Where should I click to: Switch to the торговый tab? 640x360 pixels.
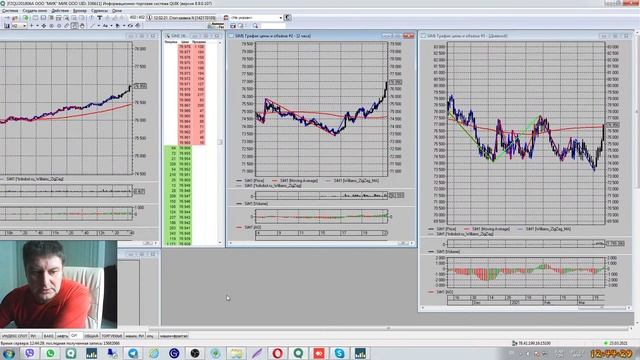coord(111,336)
